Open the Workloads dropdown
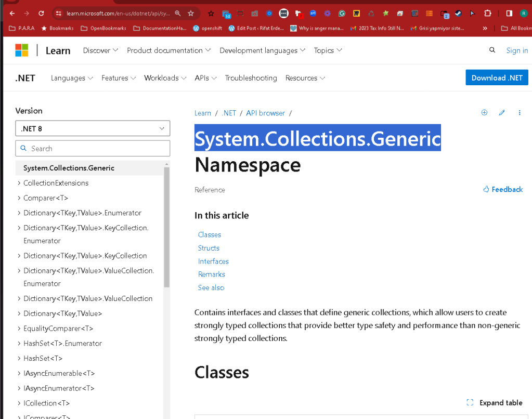Screen dimensions: 532x419 tap(165, 78)
